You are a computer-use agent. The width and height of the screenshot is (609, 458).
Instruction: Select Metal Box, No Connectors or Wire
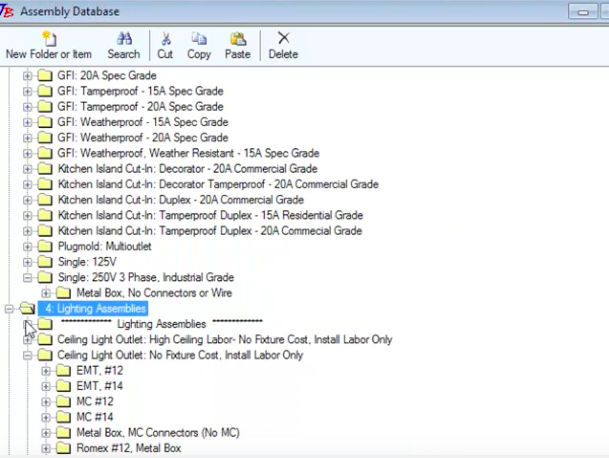[x=154, y=293]
